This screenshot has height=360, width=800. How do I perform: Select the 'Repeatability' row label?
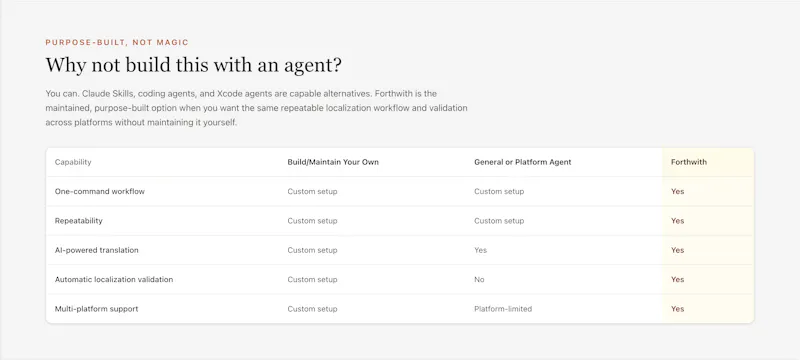[x=79, y=221]
